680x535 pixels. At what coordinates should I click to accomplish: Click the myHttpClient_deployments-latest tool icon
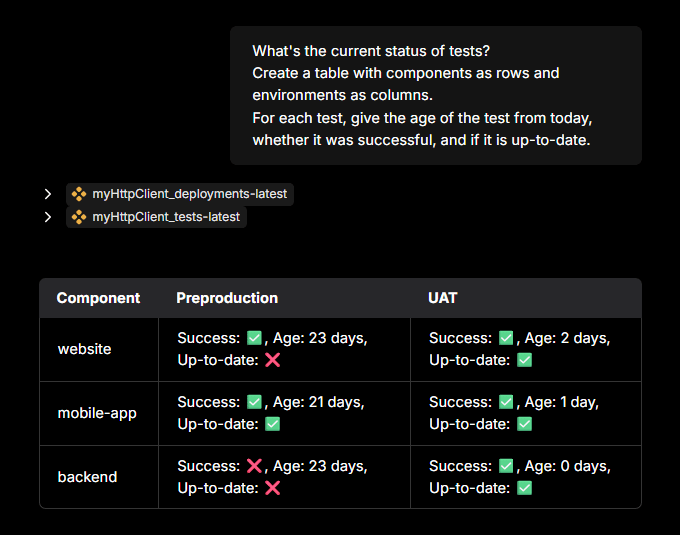click(79, 194)
